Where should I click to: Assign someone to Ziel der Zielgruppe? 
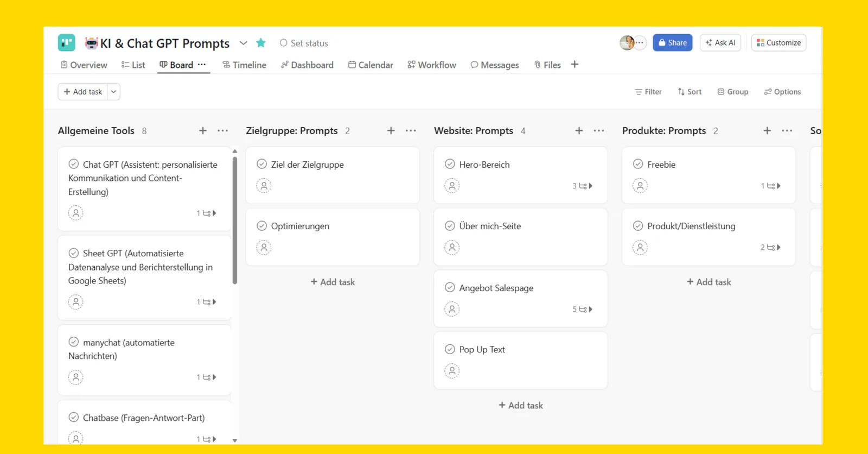tap(264, 186)
